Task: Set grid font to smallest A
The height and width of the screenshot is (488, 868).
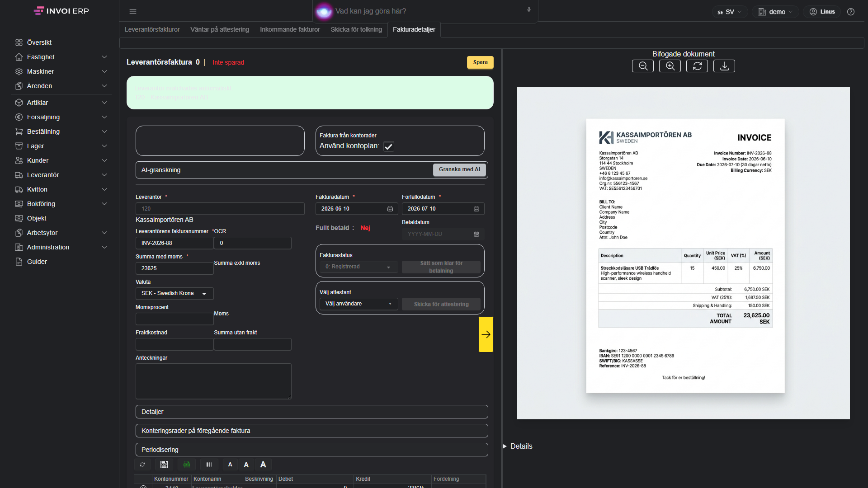Action: point(230,465)
